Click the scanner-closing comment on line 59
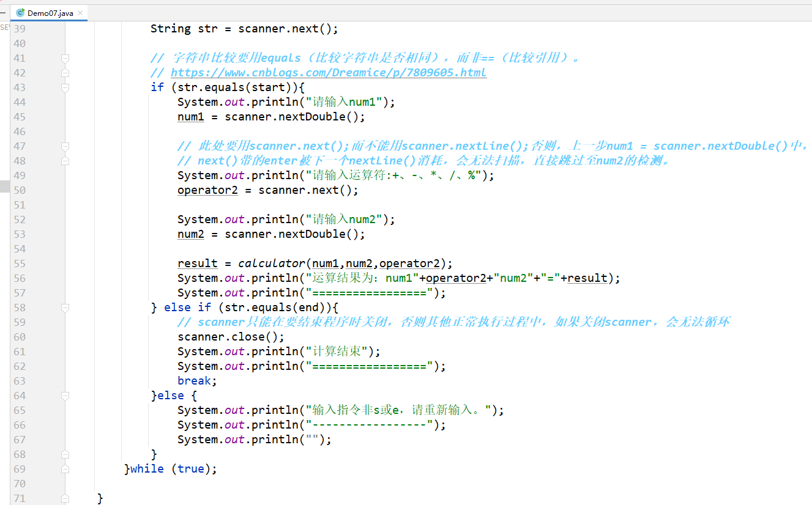812x505 pixels. pos(453,322)
